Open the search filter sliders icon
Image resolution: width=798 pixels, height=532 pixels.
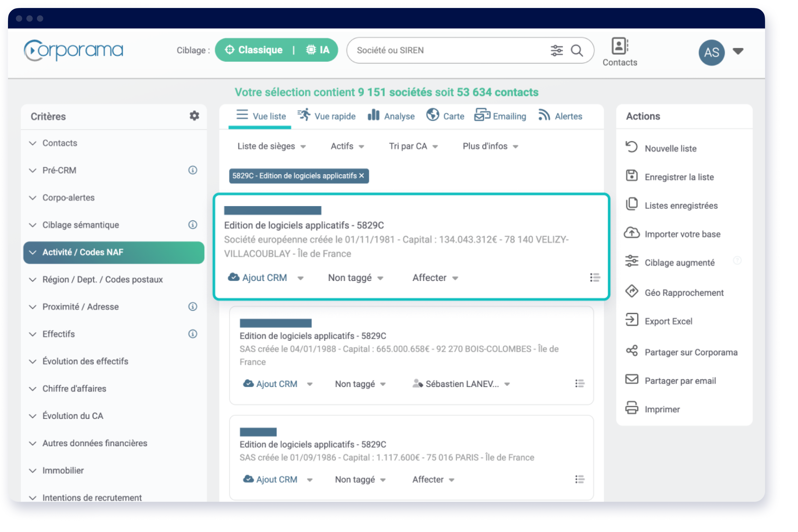(556, 51)
